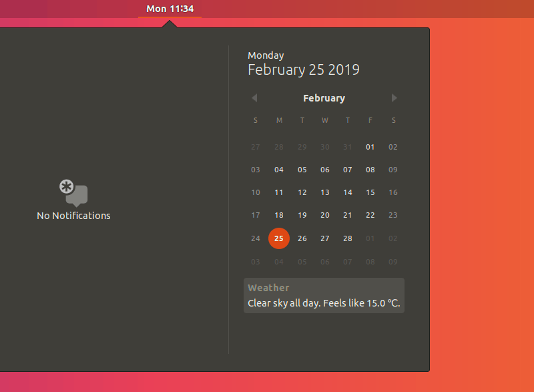Close the popup via Mon 11:34 clock

coord(170,9)
